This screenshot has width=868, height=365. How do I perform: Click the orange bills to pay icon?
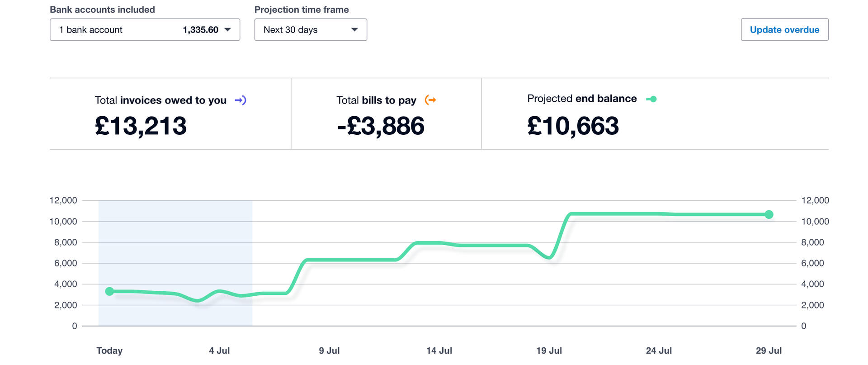tap(430, 100)
